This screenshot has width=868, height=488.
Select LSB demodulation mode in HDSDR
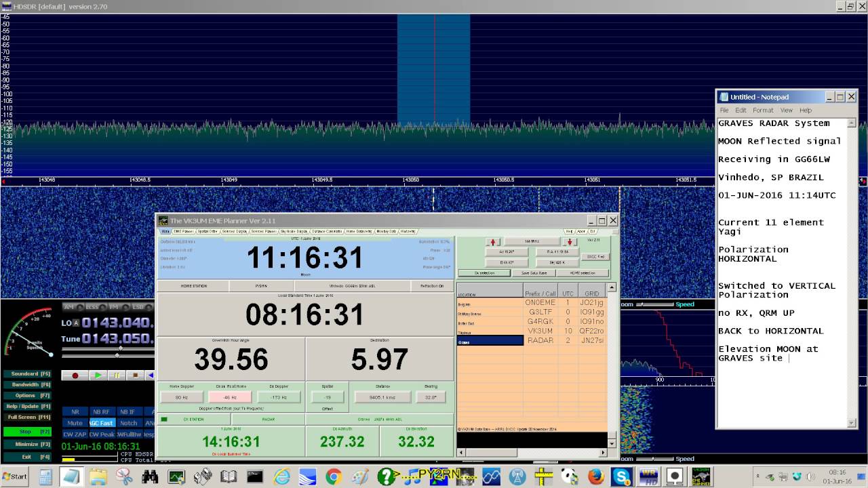(x=141, y=307)
